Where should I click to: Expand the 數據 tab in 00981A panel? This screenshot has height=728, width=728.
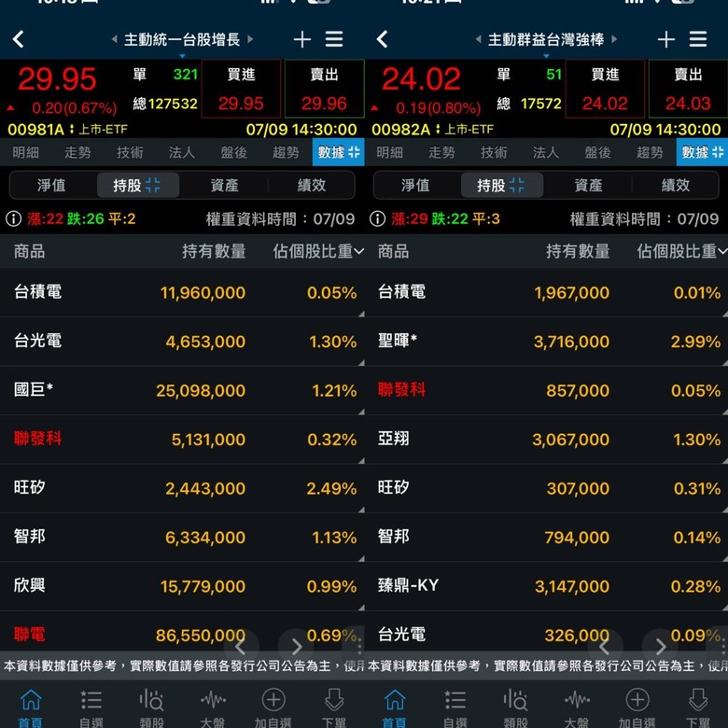click(339, 152)
